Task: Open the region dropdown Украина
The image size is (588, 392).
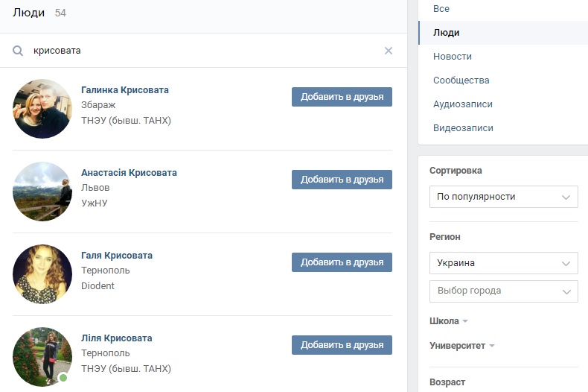Action: (504, 263)
